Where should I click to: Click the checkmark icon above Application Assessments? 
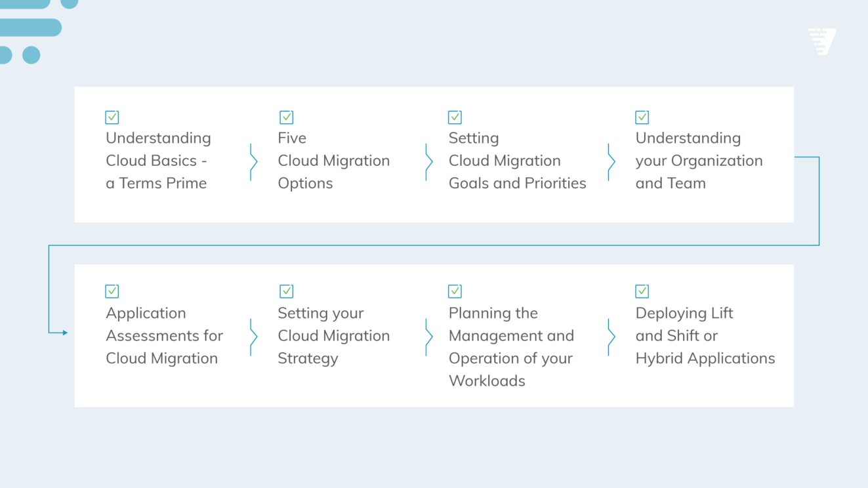[112, 291]
